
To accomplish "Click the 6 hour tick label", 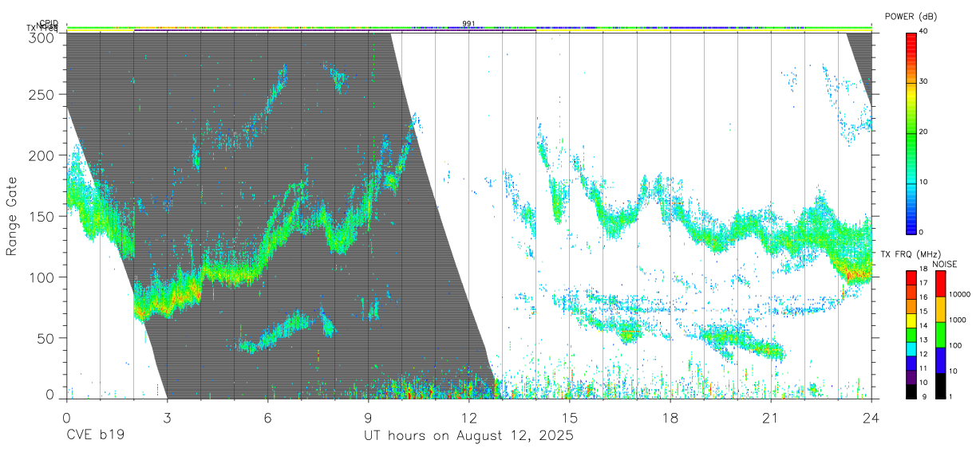I will tap(267, 418).
